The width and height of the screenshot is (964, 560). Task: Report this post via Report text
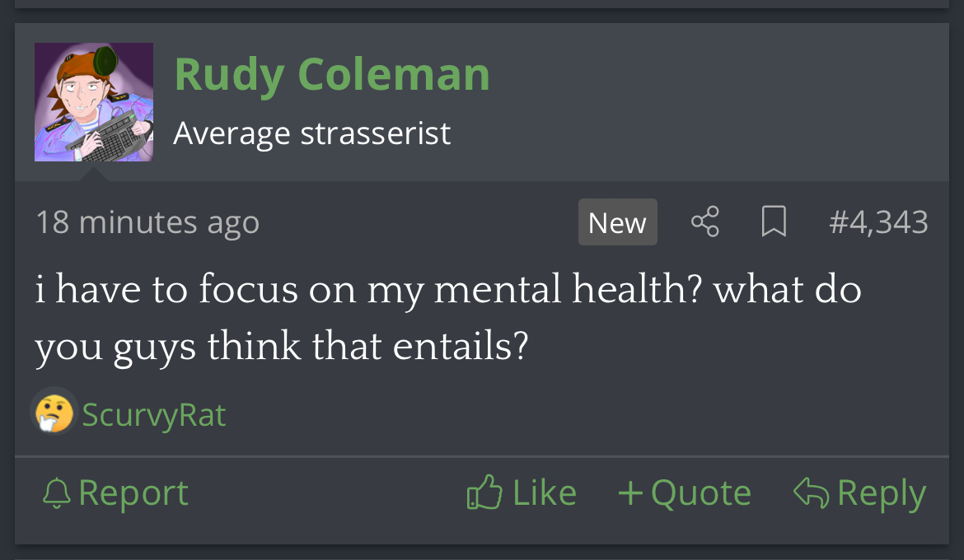(133, 493)
